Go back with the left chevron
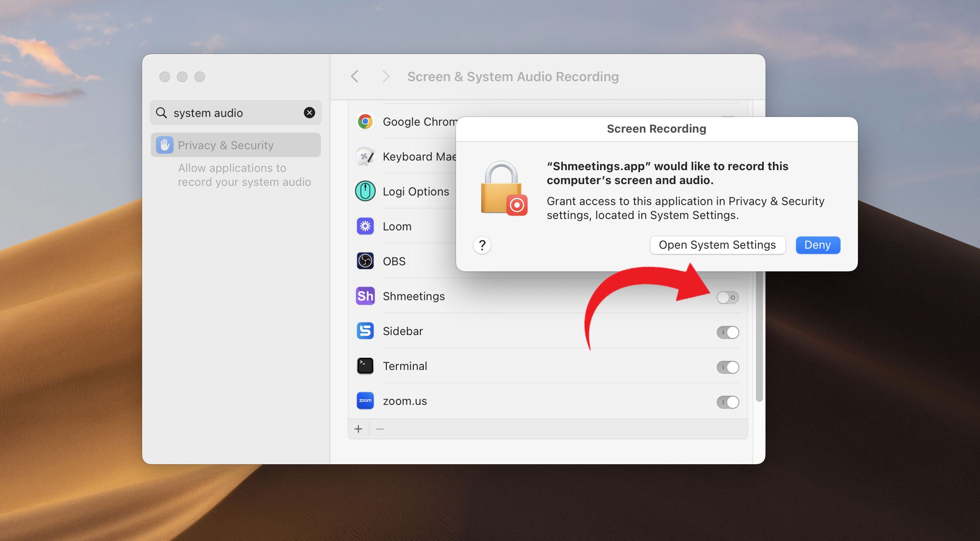Viewport: 980px width, 541px height. point(355,76)
